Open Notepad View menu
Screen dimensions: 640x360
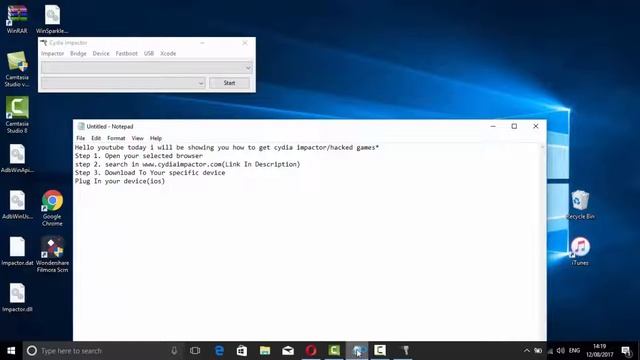[138, 138]
